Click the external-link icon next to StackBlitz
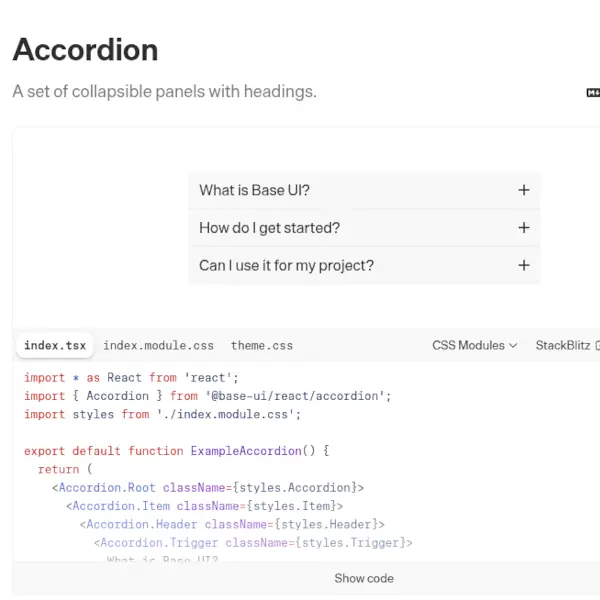The height and width of the screenshot is (600, 600). click(597, 345)
